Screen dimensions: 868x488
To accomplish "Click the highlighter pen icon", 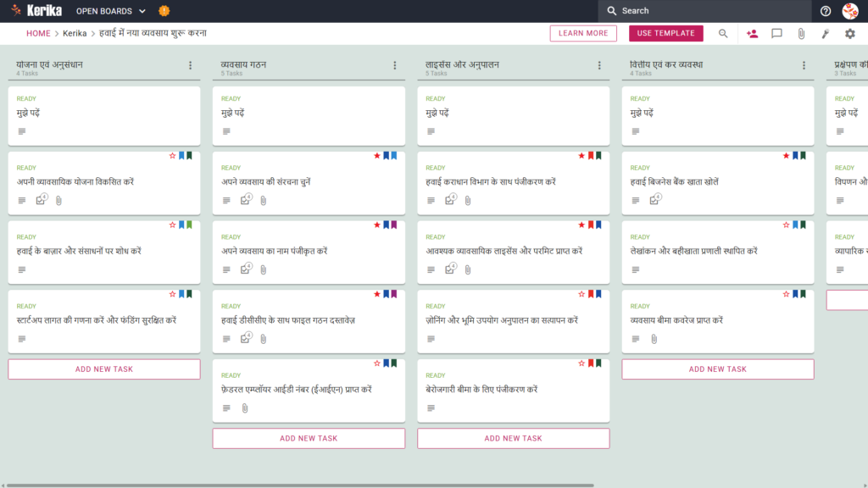I will [x=826, y=34].
